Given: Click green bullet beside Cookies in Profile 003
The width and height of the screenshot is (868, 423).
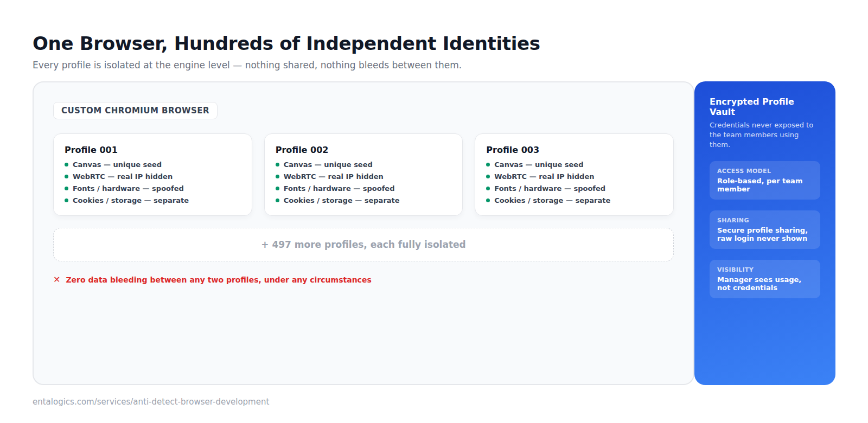Looking at the screenshot, I should 488,201.
